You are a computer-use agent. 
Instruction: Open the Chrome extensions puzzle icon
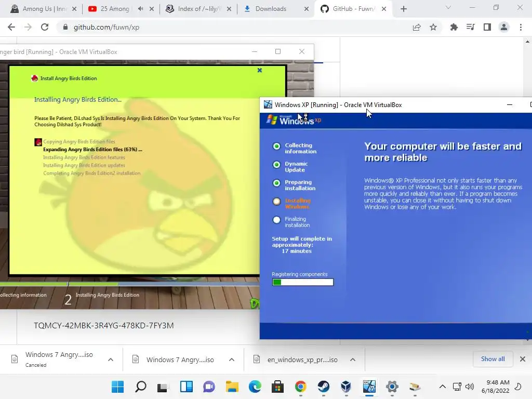pos(454,27)
